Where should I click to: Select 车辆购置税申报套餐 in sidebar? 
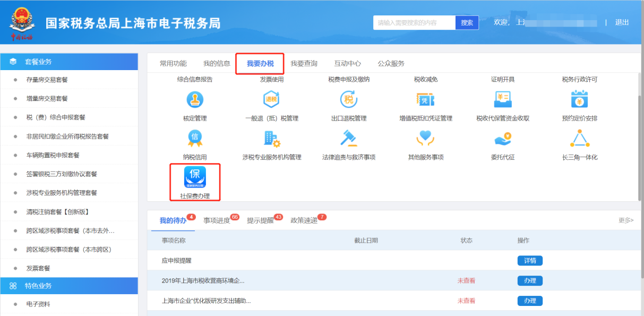53,155
